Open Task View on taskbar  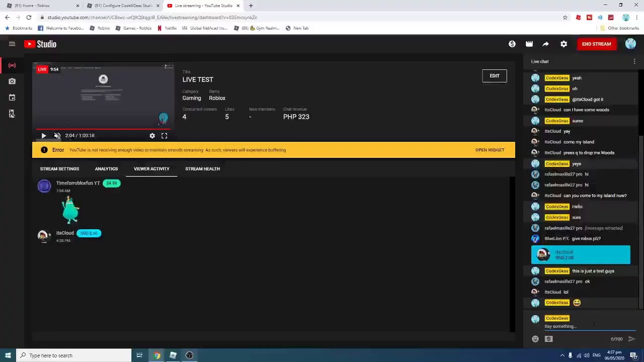(139, 355)
